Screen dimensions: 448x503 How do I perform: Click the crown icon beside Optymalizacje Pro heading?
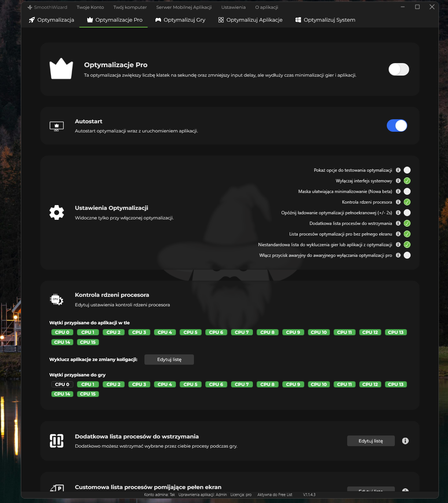click(61, 69)
